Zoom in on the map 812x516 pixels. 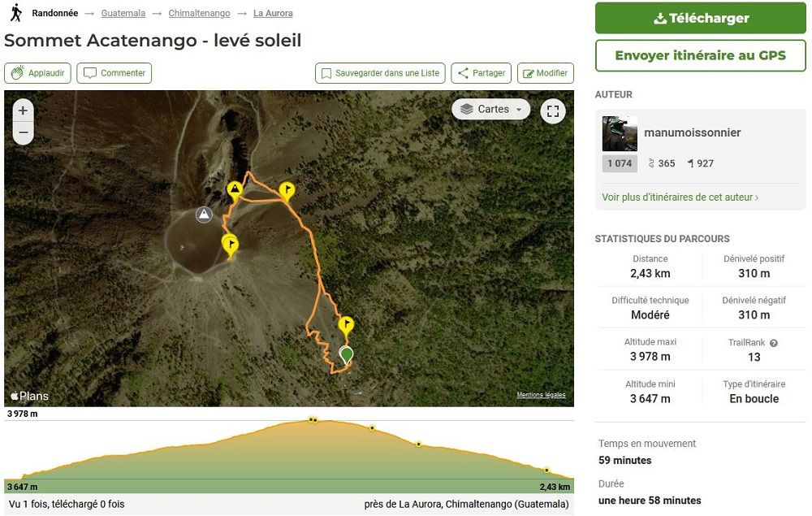(x=23, y=111)
